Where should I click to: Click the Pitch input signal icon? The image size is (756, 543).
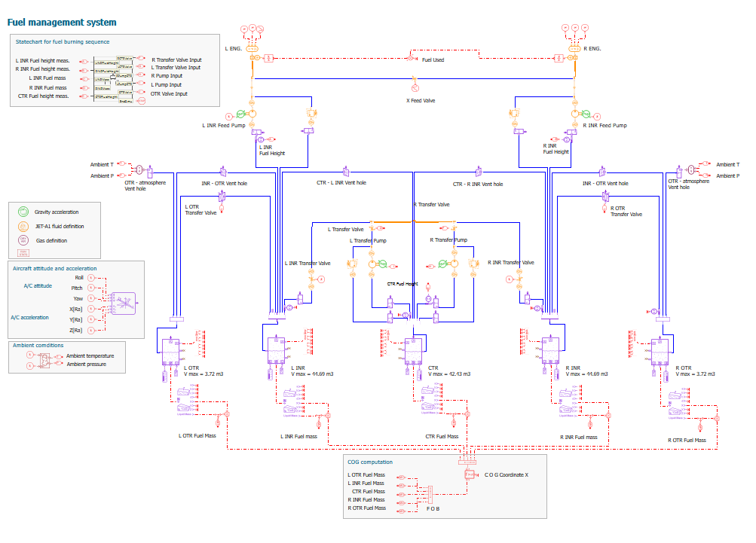(x=90, y=288)
